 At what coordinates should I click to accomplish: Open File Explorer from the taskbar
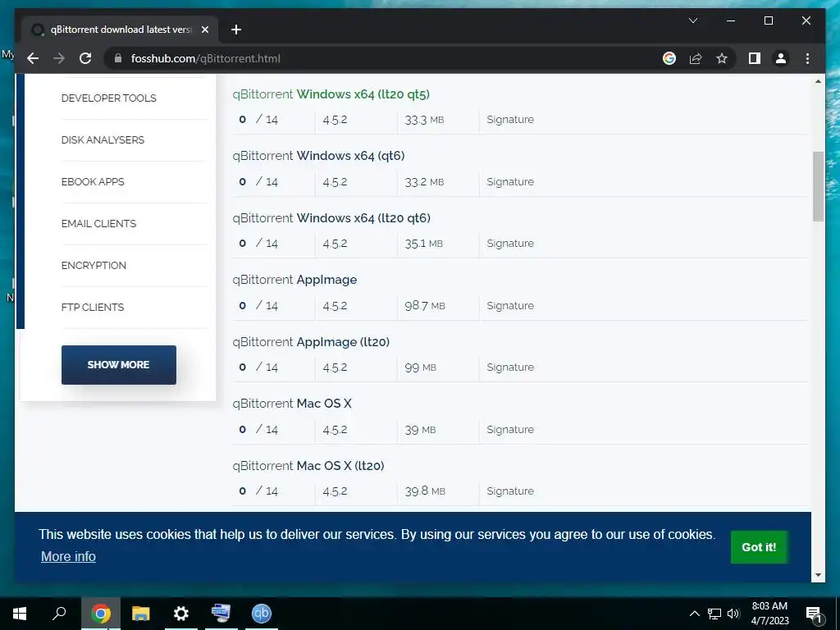tap(141, 614)
